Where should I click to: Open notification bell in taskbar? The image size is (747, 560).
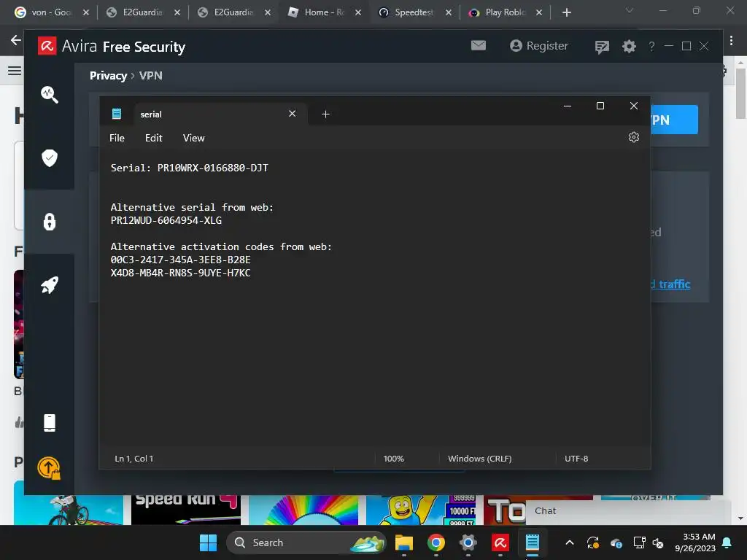click(727, 542)
